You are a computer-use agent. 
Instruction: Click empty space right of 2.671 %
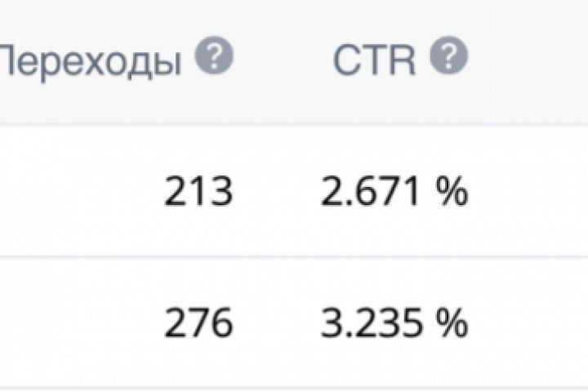pyautogui.click(x=531, y=193)
